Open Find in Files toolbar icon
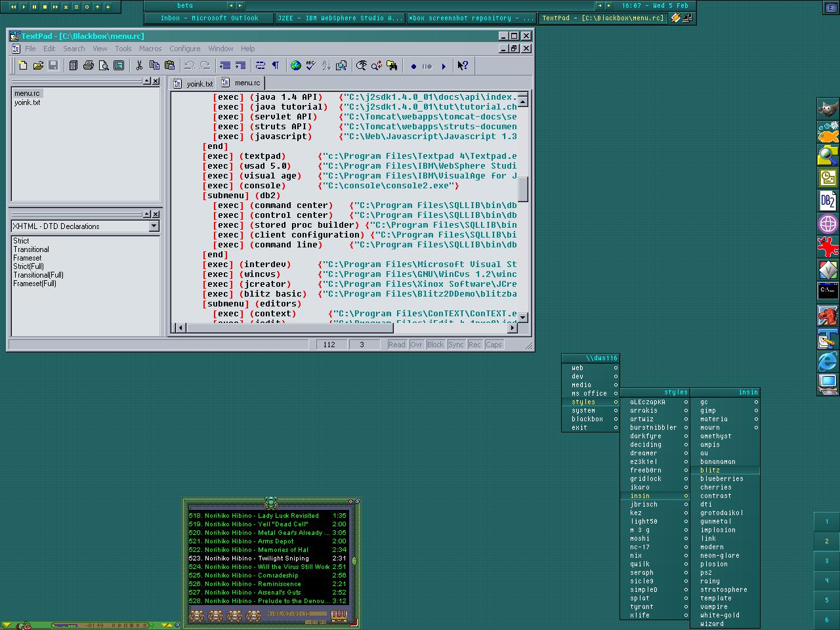Viewport: 840px width, 630px height. (x=392, y=66)
